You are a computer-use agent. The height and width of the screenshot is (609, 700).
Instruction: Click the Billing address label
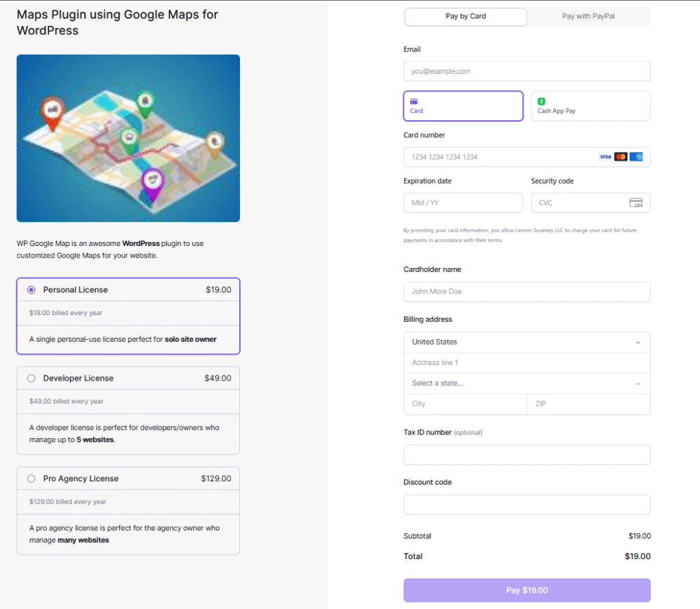coord(428,319)
